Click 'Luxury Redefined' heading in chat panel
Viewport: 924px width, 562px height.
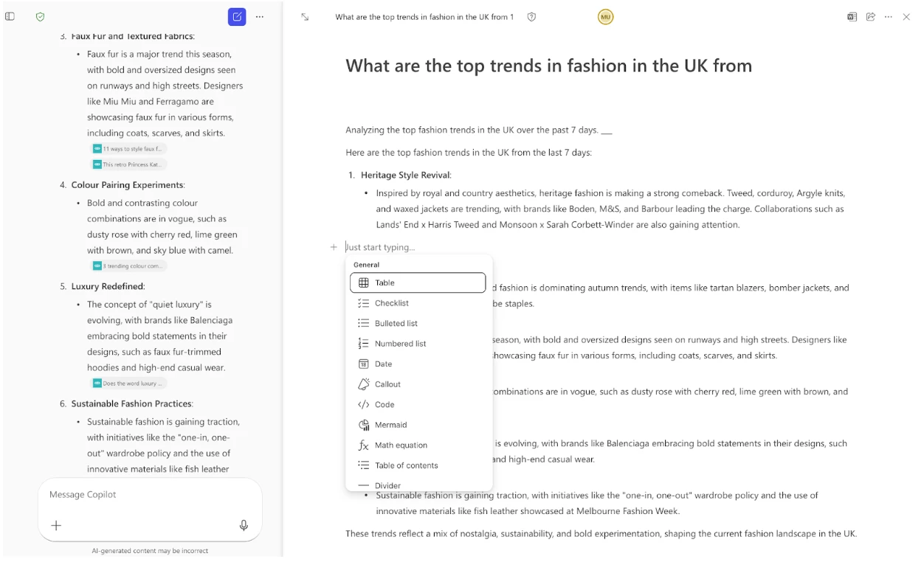point(108,286)
